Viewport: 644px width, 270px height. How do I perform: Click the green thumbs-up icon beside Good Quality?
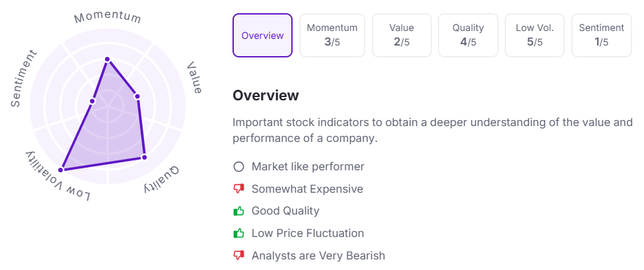[x=238, y=211]
